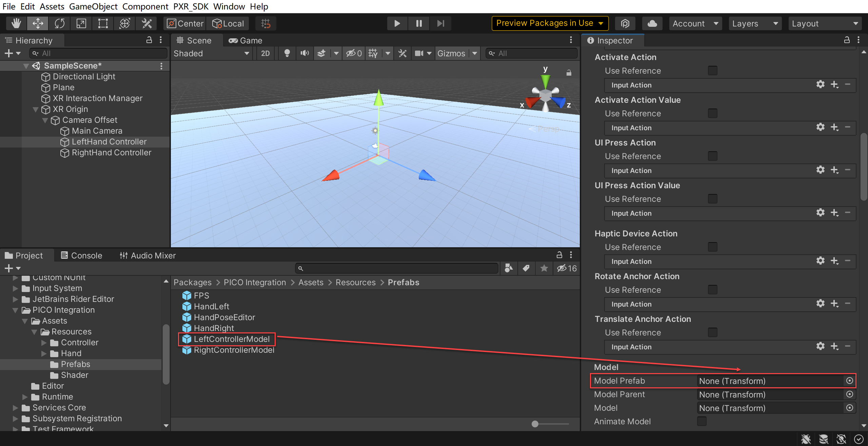Lock the Inspector panel
This screenshot has width=868, height=446.
[x=847, y=40]
